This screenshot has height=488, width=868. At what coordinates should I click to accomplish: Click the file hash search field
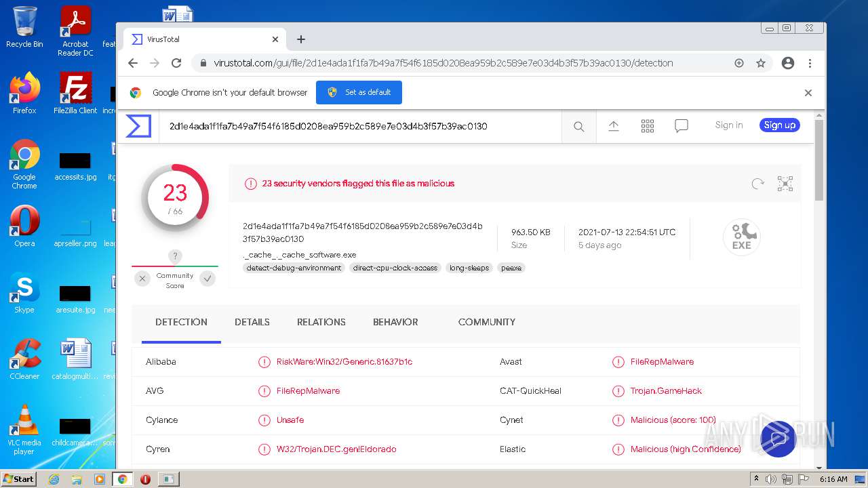click(x=359, y=126)
